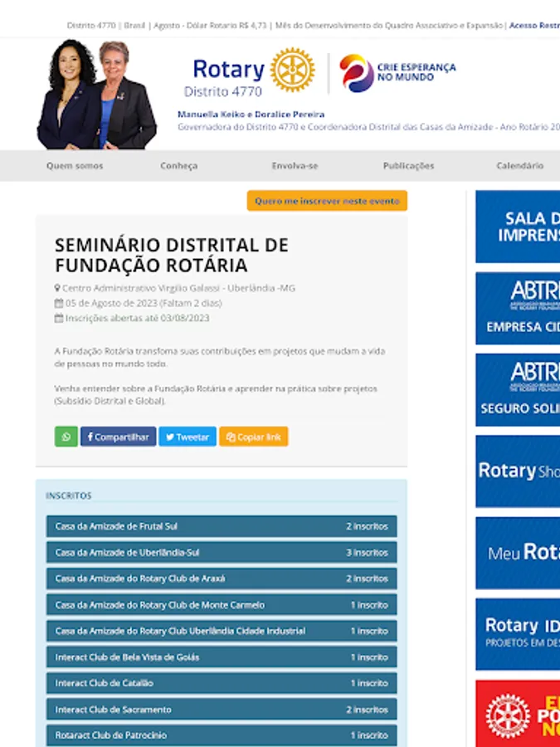This screenshot has height=747, width=560.
Task: Open the Acesso Restrito link
Action: [534, 25]
